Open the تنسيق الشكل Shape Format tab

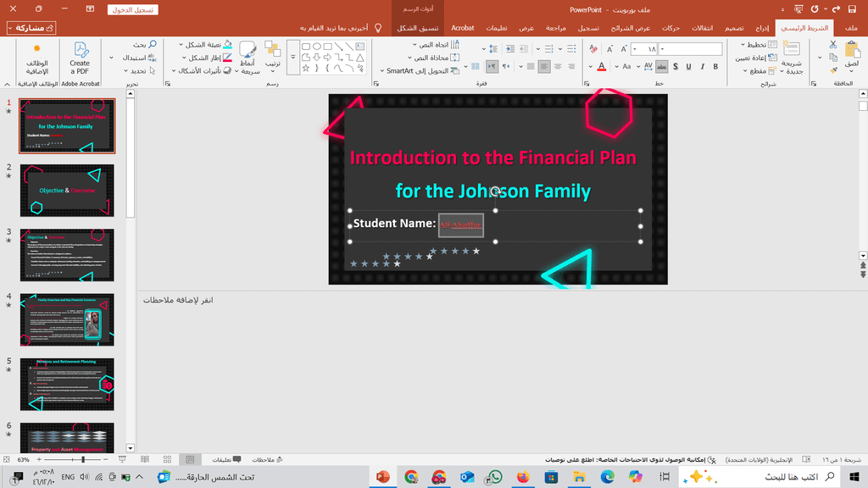click(417, 28)
